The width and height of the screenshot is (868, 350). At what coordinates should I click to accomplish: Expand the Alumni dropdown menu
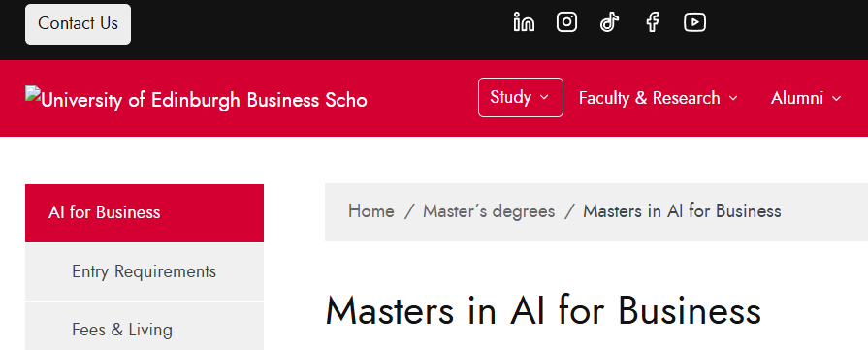[806, 98]
